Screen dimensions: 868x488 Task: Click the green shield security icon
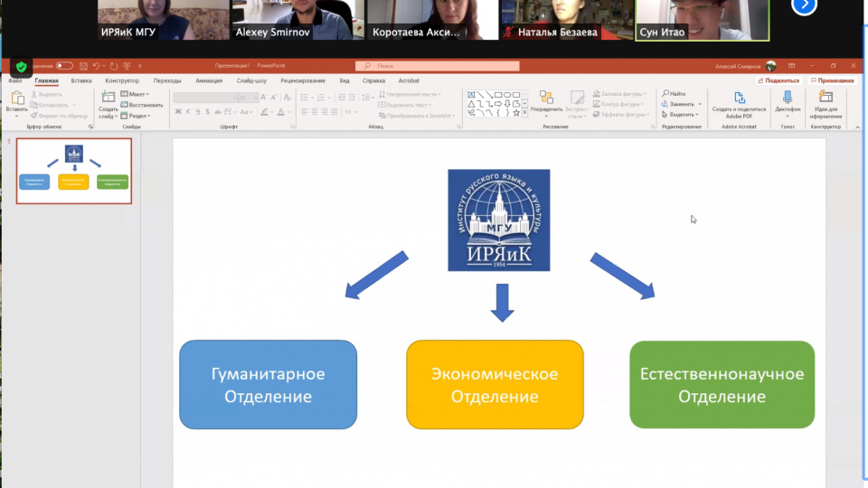click(x=21, y=68)
